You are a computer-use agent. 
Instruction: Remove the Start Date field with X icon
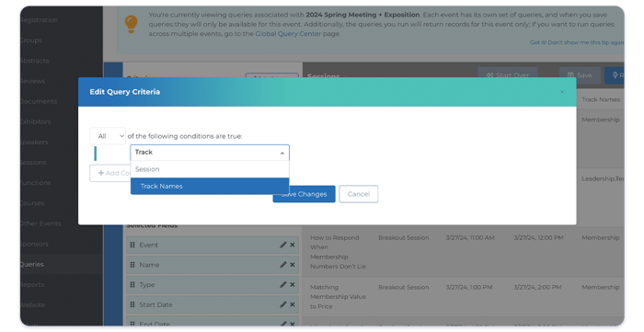coord(293,304)
